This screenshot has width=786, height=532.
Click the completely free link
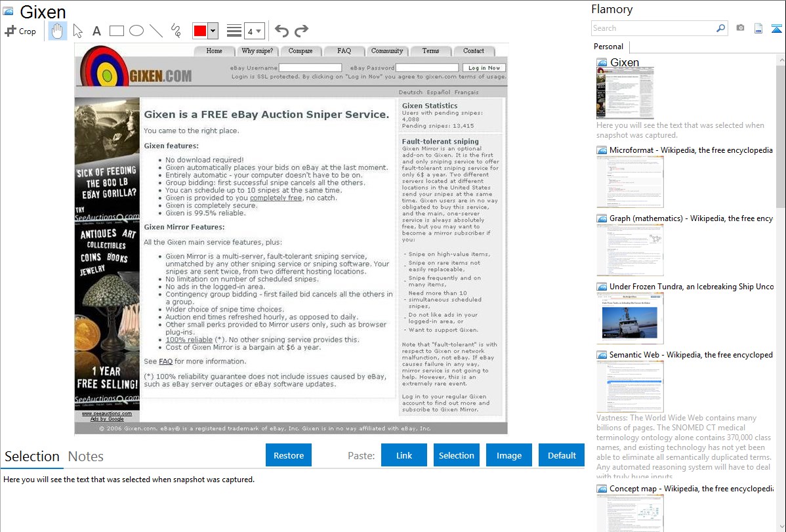pyautogui.click(x=276, y=198)
